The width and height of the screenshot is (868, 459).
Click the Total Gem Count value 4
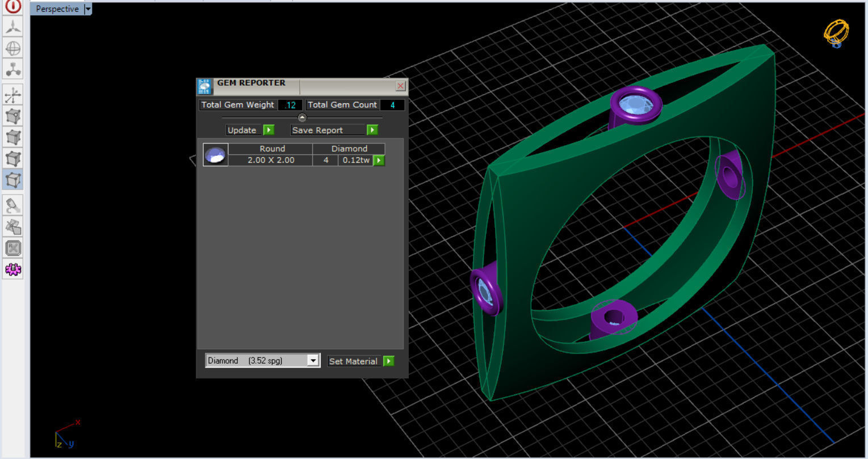point(392,105)
